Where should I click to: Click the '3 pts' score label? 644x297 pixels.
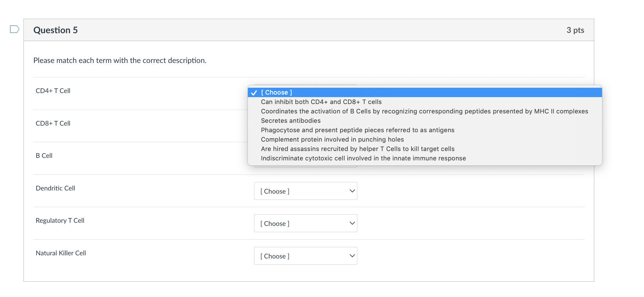tap(575, 30)
